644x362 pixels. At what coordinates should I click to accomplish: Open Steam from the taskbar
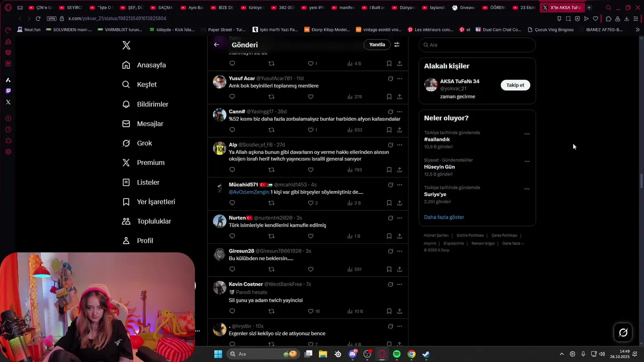pos(426,354)
